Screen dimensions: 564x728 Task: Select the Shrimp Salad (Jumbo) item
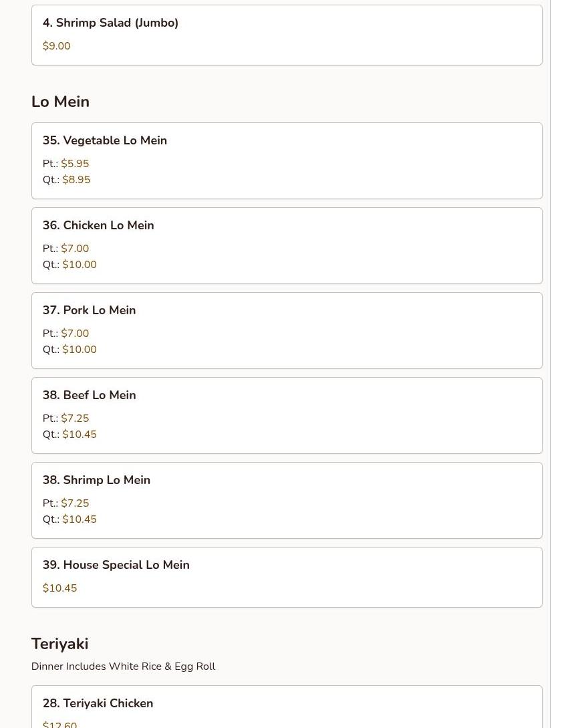click(x=110, y=23)
